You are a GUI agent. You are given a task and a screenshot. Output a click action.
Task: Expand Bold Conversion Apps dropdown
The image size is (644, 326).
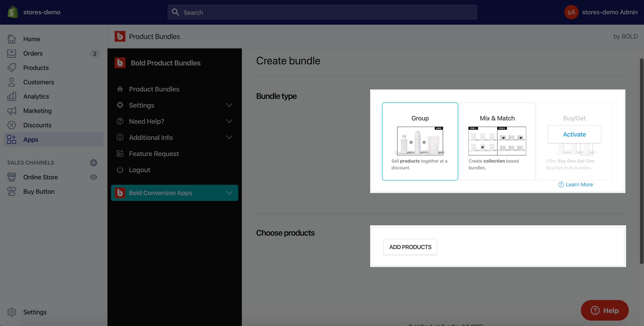[x=174, y=193]
